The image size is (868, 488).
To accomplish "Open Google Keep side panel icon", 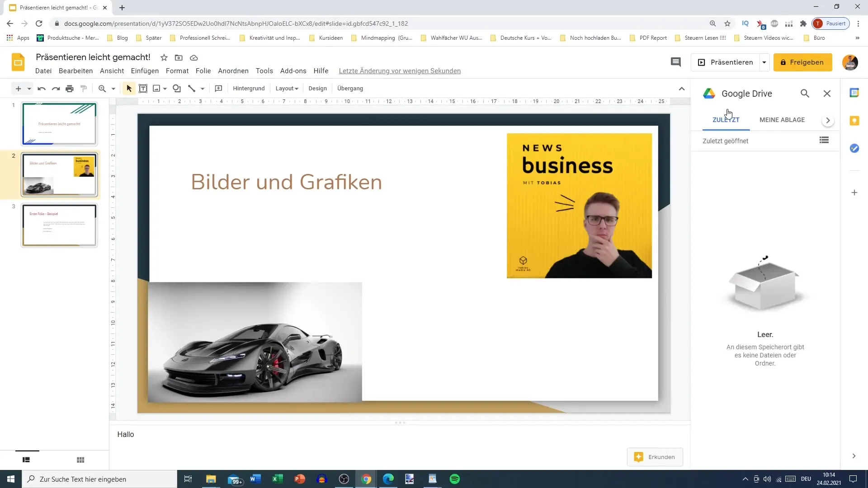I will pos(854,121).
